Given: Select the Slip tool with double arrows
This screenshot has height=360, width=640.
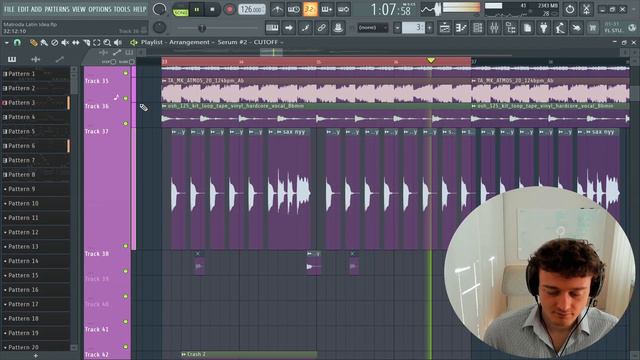Looking at the screenshot, I should [76, 42].
